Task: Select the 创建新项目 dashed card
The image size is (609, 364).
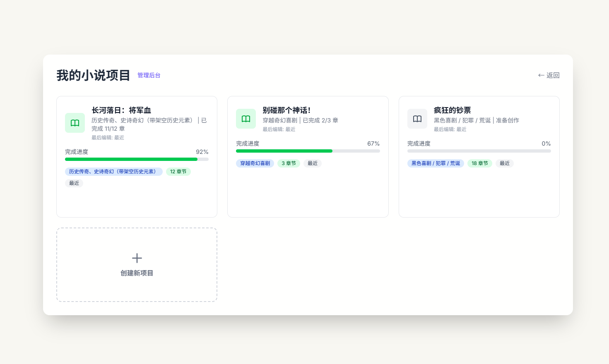Action: [x=137, y=265]
